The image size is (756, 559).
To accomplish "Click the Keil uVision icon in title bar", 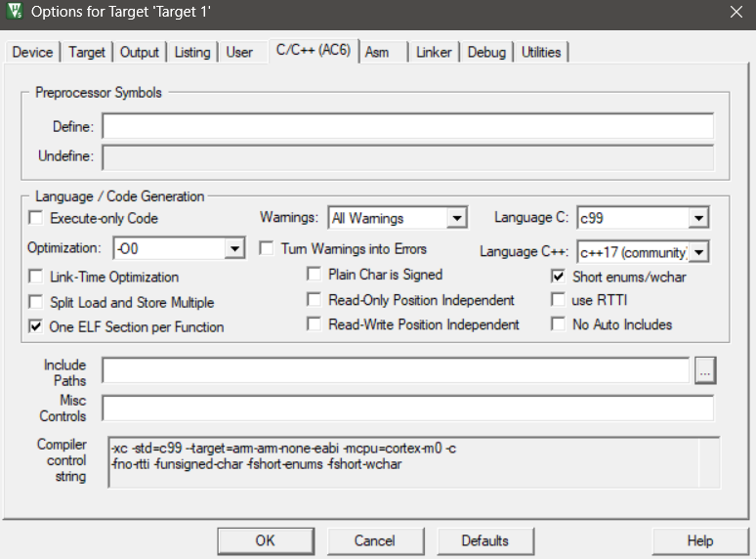I will [15, 12].
